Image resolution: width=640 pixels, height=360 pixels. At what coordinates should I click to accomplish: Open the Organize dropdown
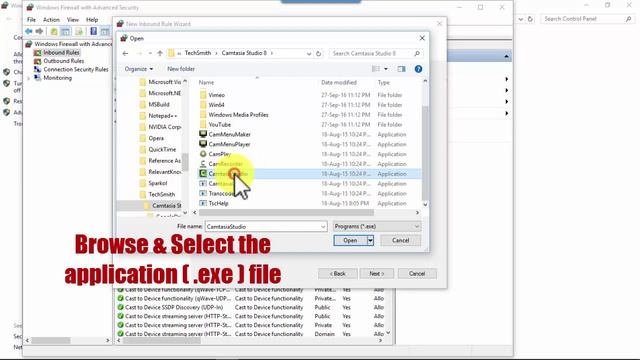tap(139, 69)
